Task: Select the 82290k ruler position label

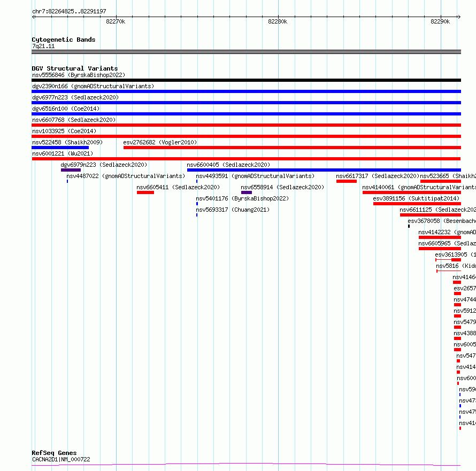Action: (x=440, y=21)
